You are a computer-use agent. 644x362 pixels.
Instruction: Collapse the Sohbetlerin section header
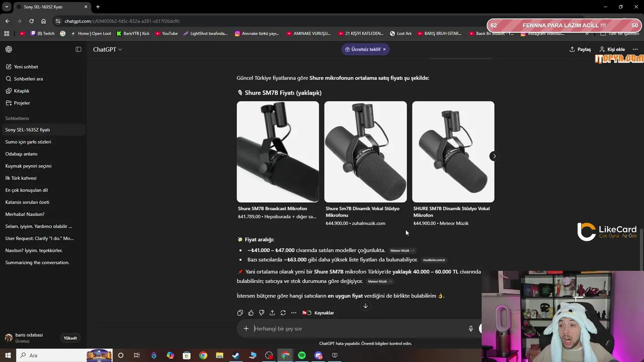(17, 118)
